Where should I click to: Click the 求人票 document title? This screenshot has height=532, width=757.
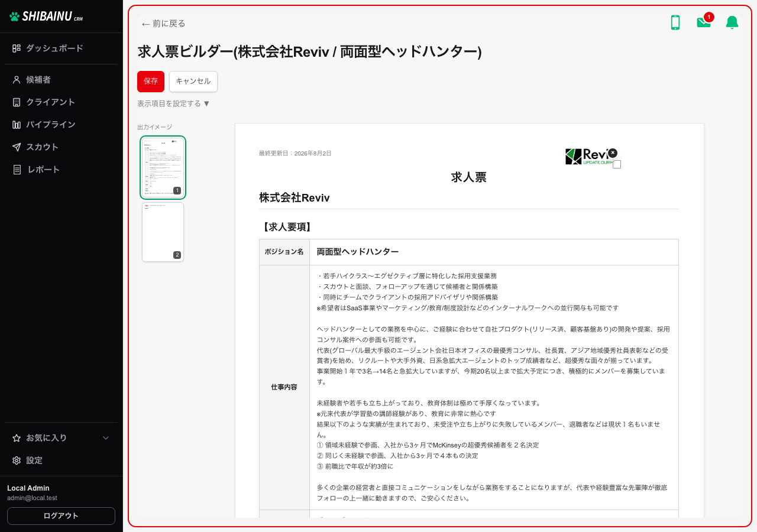point(468,177)
